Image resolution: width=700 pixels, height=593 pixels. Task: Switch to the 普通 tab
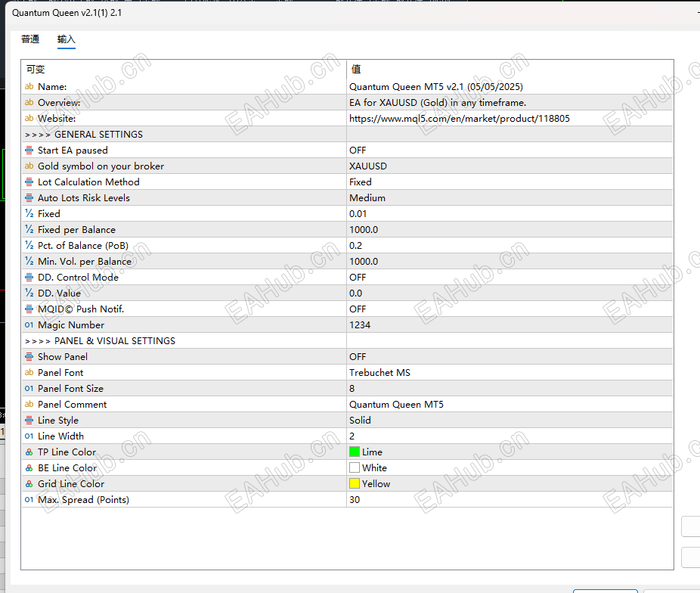coord(30,39)
